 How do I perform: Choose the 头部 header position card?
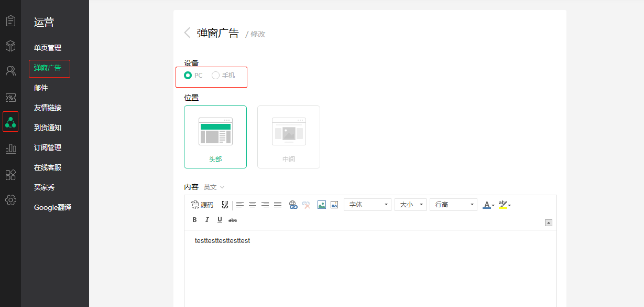pos(215,137)
